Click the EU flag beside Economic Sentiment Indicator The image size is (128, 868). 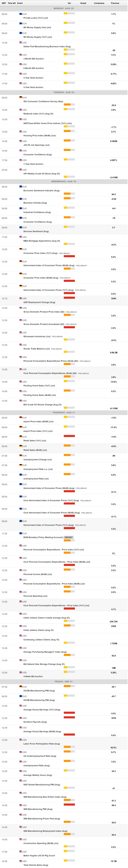[x=21, y=187]
